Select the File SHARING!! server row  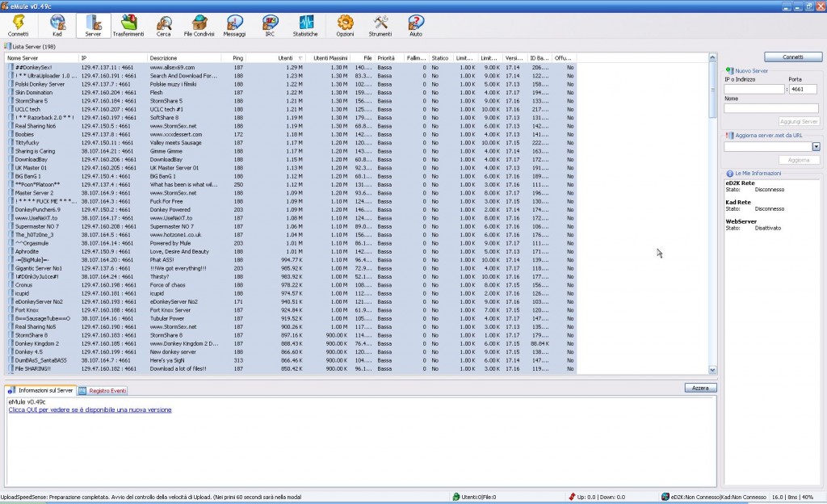(x=291, y=369)
